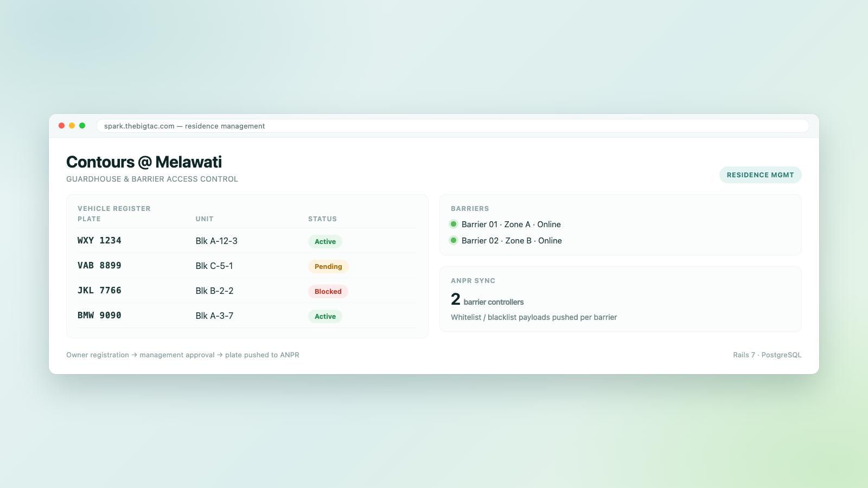Click unit Blk B-2-2

point(214,291)
